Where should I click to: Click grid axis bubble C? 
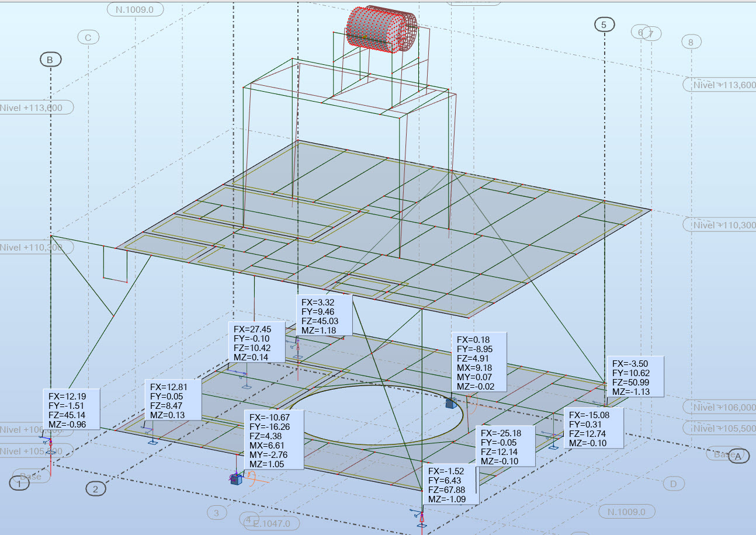[x=88, y=38]
